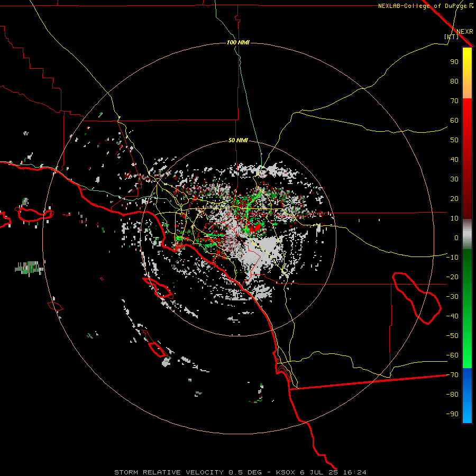
Task: Click the -50 value on velocity scale
Action: point(452,335)
